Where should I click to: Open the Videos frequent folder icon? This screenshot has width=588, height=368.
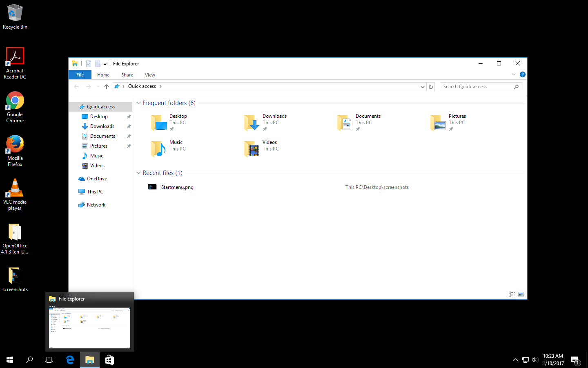click(252, 149)
